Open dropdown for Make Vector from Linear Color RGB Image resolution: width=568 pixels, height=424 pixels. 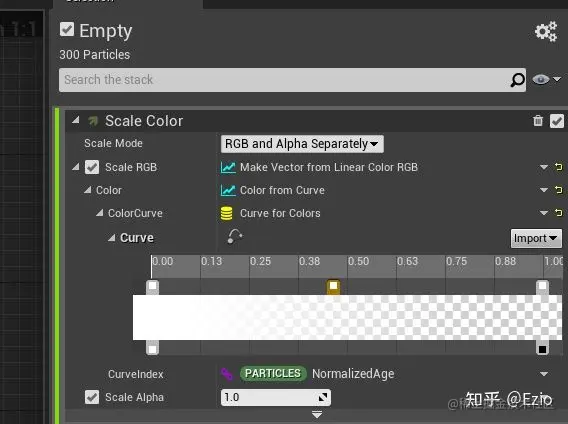pos(544,167)
